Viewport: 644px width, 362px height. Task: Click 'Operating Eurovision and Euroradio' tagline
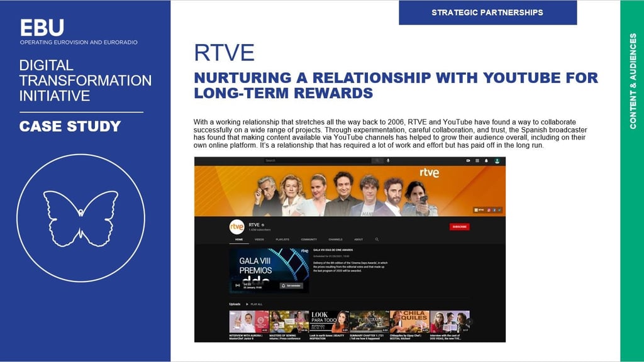click(79, 42)
